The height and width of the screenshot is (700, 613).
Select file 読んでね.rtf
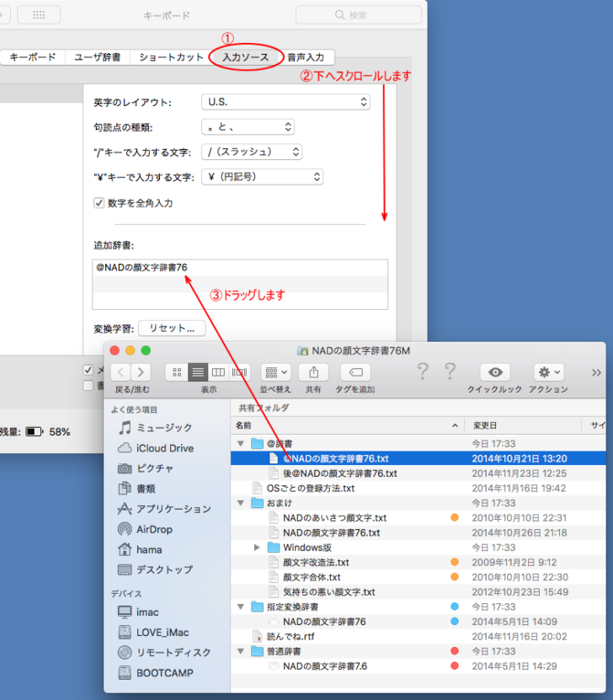[418, 637]
